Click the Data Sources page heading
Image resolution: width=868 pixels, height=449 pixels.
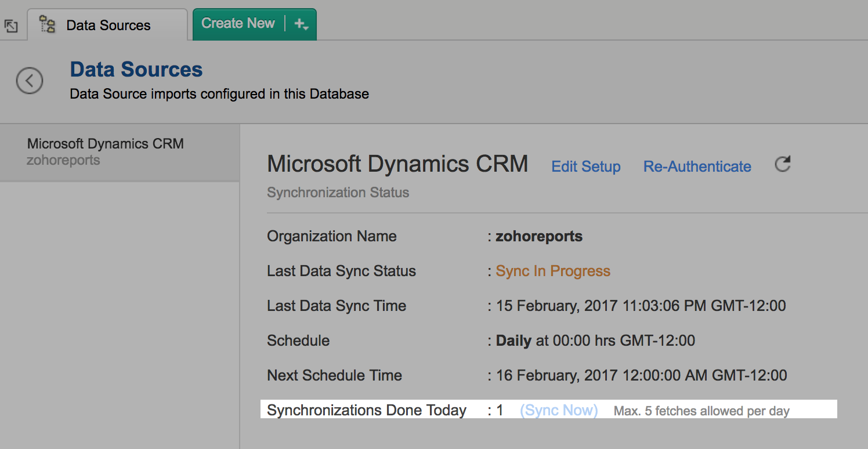(136, 70)
